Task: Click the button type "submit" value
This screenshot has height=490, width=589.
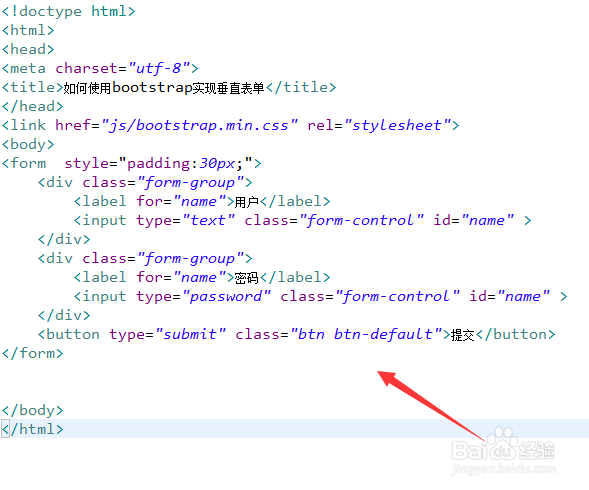Action: (x=190, y=334)
